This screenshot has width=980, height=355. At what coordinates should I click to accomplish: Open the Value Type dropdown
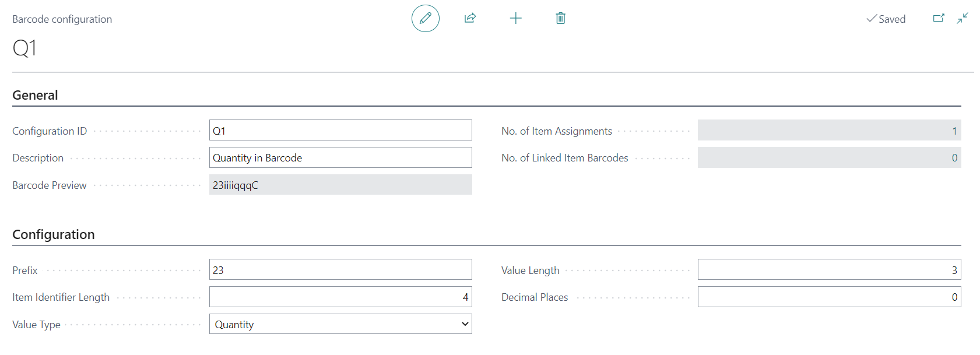point(340,324)
